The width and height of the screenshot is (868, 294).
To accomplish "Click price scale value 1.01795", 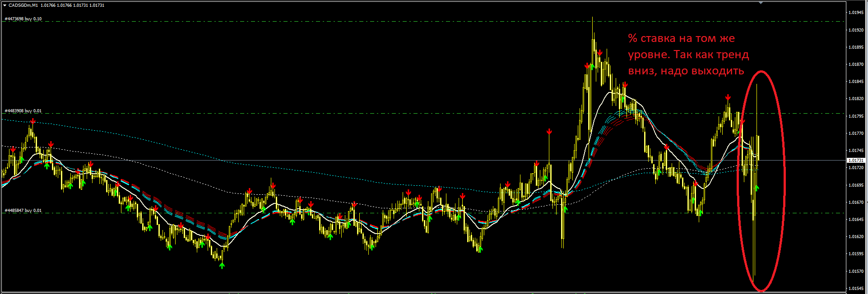I will (856, 116).
